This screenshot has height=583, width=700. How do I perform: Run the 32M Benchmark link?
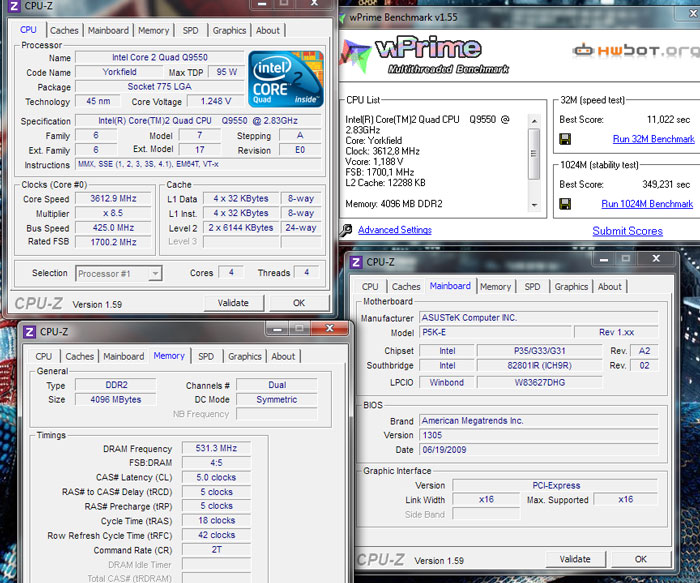[654, 139]
